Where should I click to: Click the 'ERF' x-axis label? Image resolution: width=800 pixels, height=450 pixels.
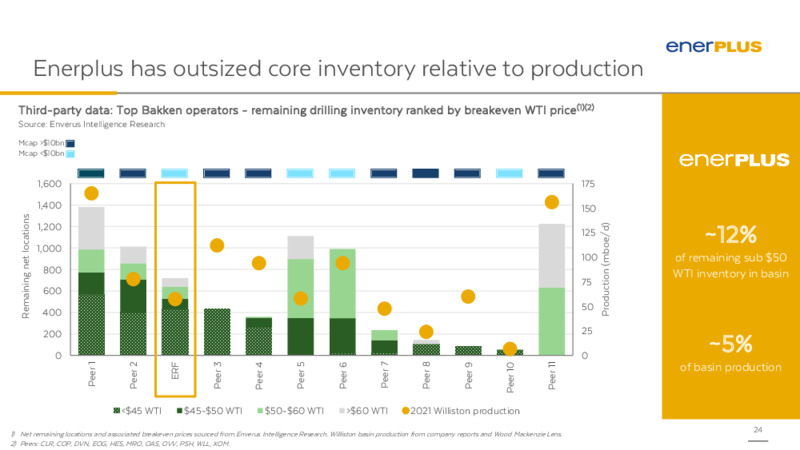pyautogui.click(x=175, y=371)
